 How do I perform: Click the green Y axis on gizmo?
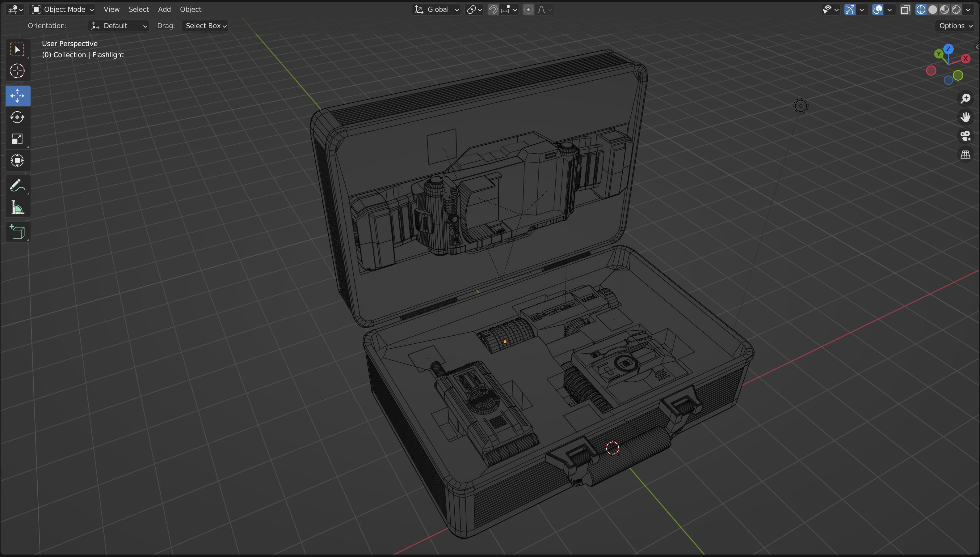939,54
